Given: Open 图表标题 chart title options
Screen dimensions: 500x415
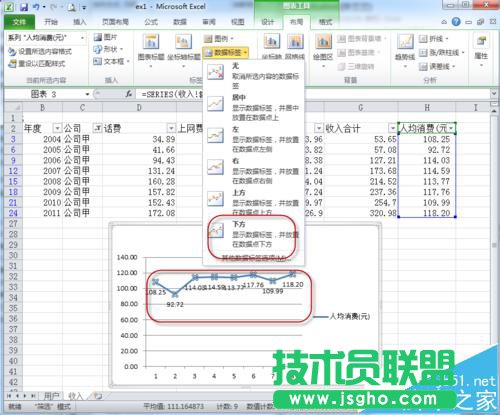Looking at the screenshot, I should click(x=151, y=50).
